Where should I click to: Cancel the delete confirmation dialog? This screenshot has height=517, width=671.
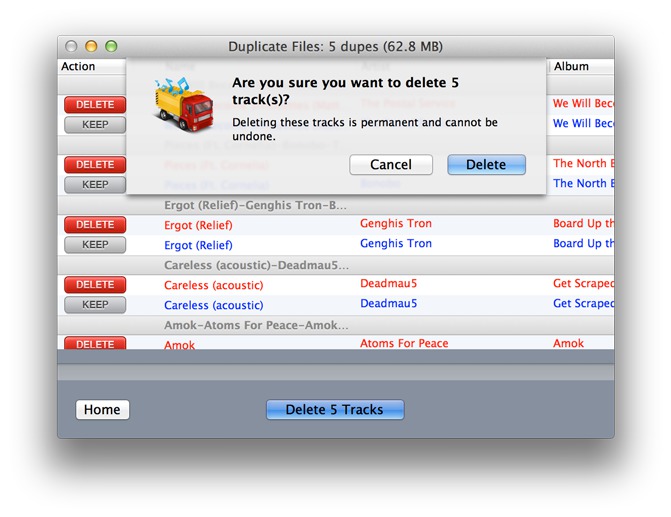pos(391,165)
